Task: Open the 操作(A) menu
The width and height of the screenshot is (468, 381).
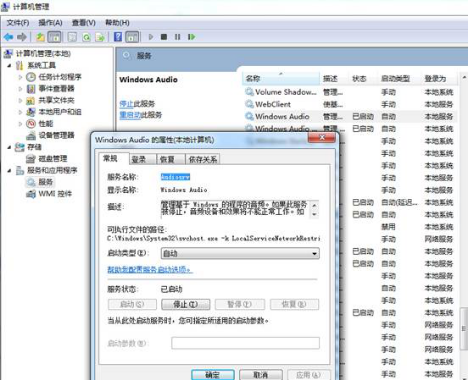Action: (50, 23)
